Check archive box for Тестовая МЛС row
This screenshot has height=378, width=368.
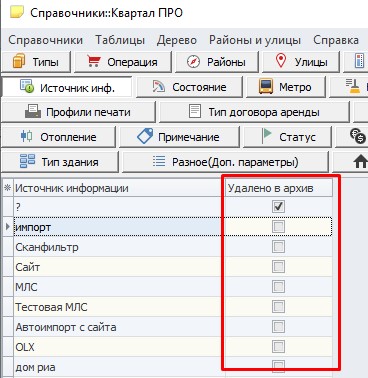[278, 307]
